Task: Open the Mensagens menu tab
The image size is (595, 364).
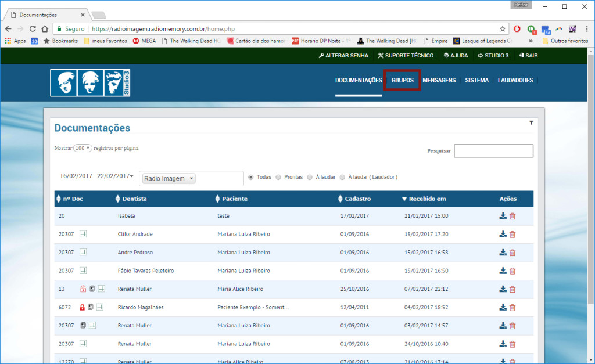Action: 439,80
